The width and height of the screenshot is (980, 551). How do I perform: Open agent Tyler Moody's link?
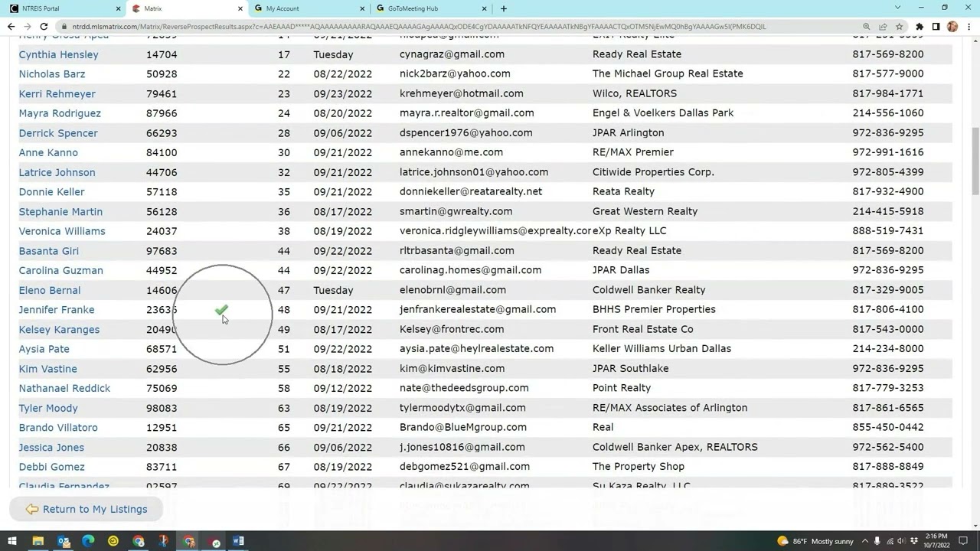click(48, 408)
